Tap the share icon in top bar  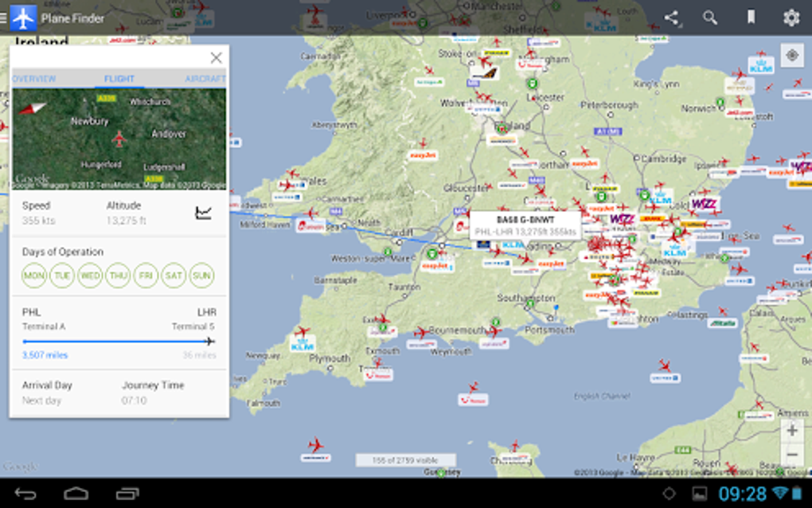[x=672, y=18]
